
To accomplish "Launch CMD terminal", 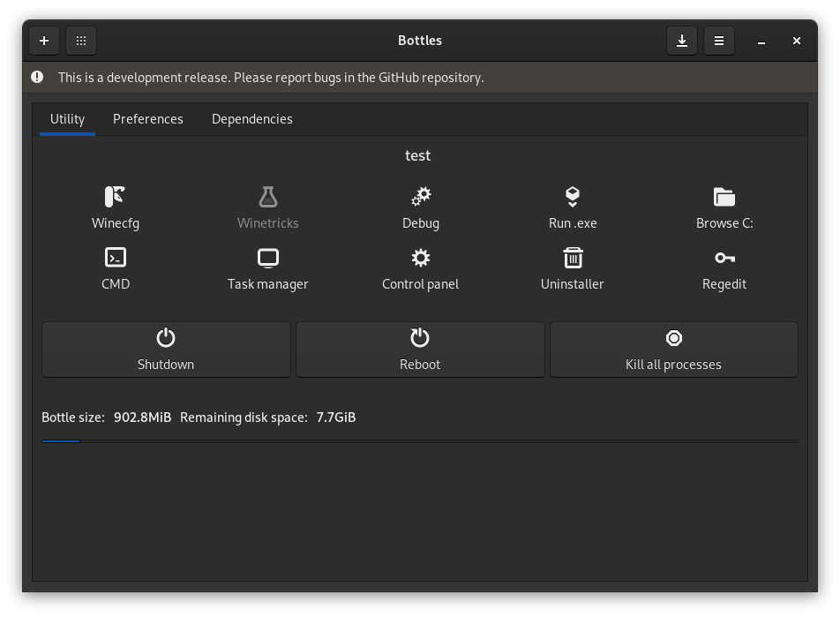I will pyautogui.click(x=116, y=269).
